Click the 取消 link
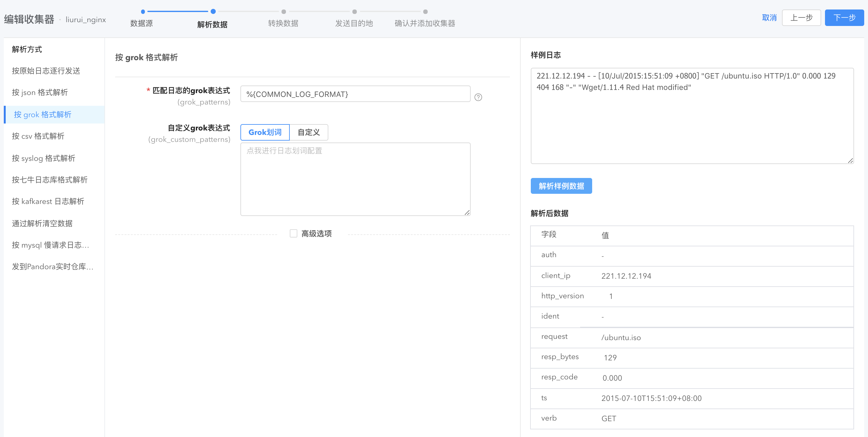Image resolution: width=868 pixels, height=437 pixels. point(769,17)
